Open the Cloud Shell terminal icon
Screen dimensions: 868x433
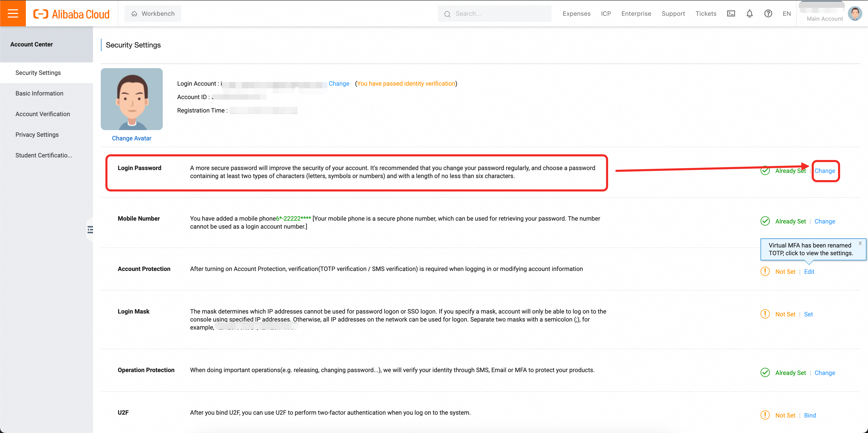click(x=731, y=13)
